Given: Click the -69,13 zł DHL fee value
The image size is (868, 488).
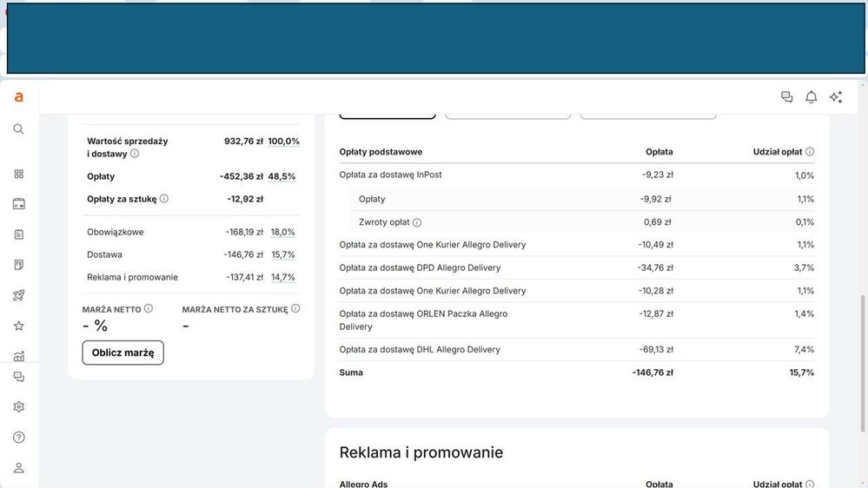Looking at the screenshot, I should 656,350.
